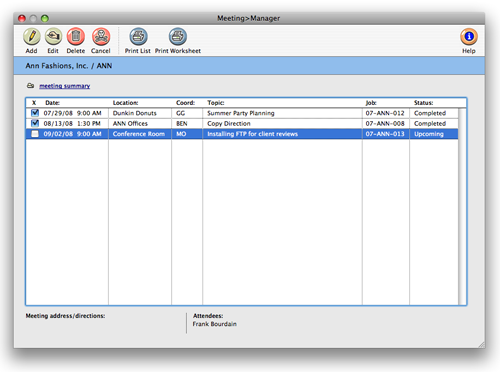
Task: Select the Conference Room location cell
Action: click(x=139, y=134)
